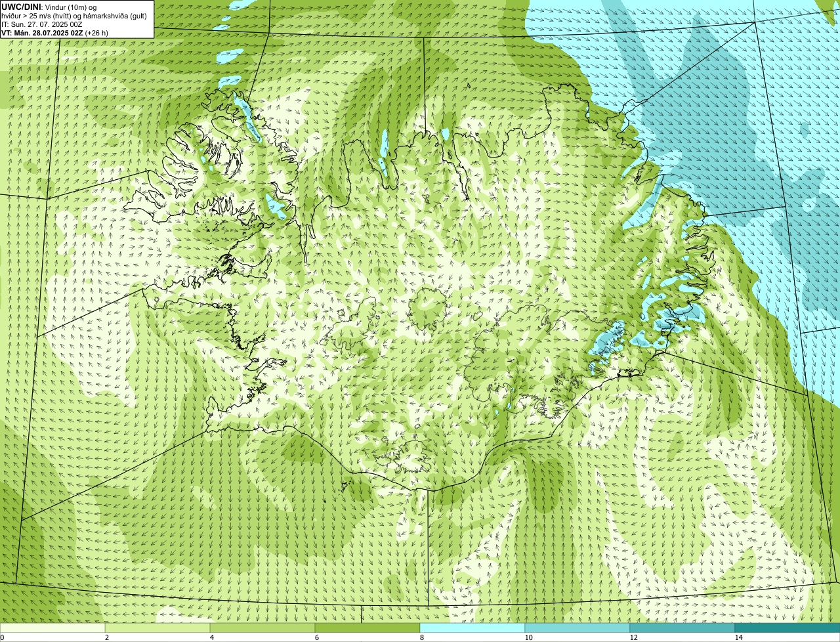Click the 2–4 m/s light green legend segment
This screenshot has width=840, height=642.
coord(157,628)
